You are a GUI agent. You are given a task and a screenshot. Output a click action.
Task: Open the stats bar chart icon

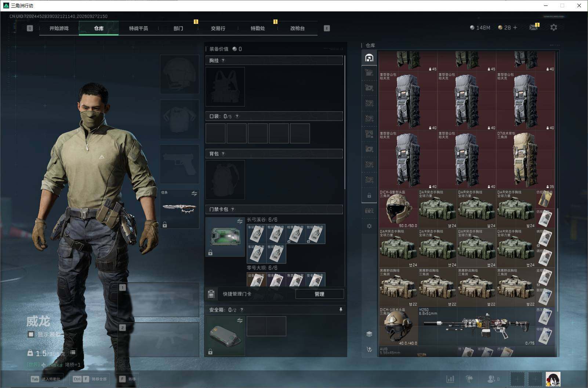click(450, 379)
